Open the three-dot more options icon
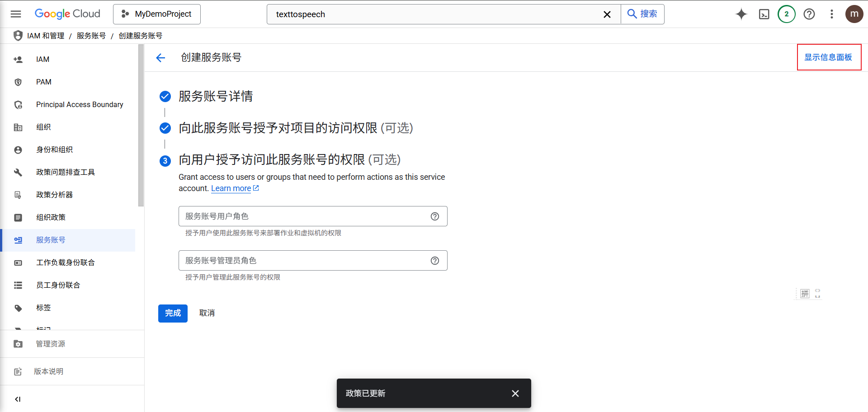 point(832,14)
